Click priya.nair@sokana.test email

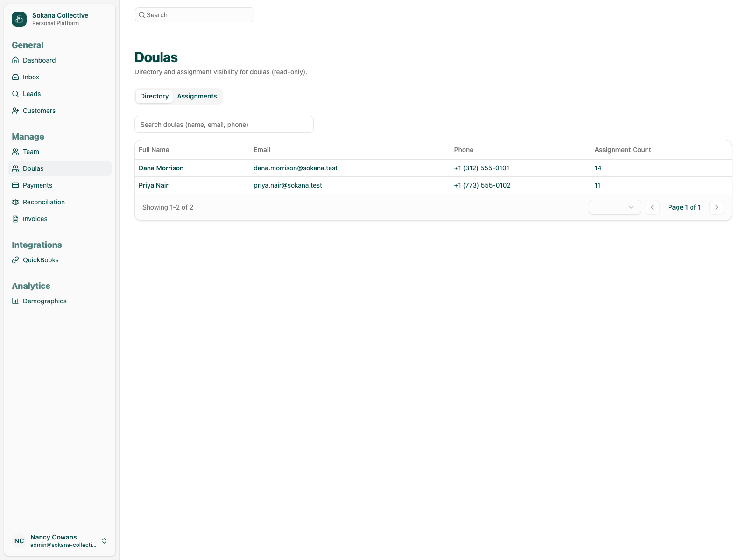tap(288, 185)
